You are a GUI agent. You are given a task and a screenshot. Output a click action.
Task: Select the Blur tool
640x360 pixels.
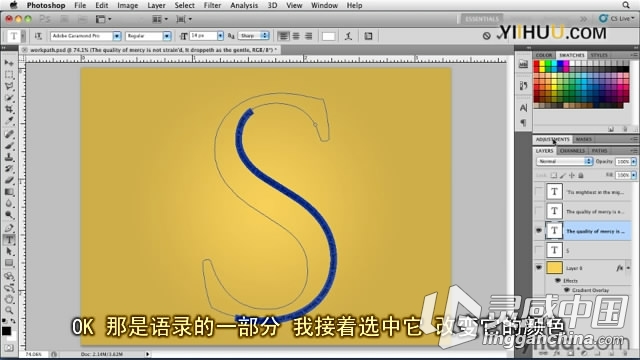(x=9, y=203)
